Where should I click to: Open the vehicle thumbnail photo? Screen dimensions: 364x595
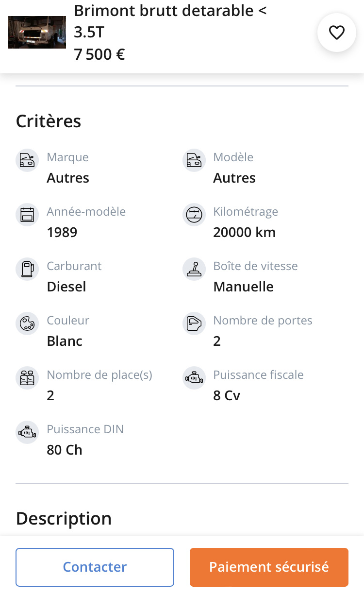pyautogui.click(x=37, y=33)
